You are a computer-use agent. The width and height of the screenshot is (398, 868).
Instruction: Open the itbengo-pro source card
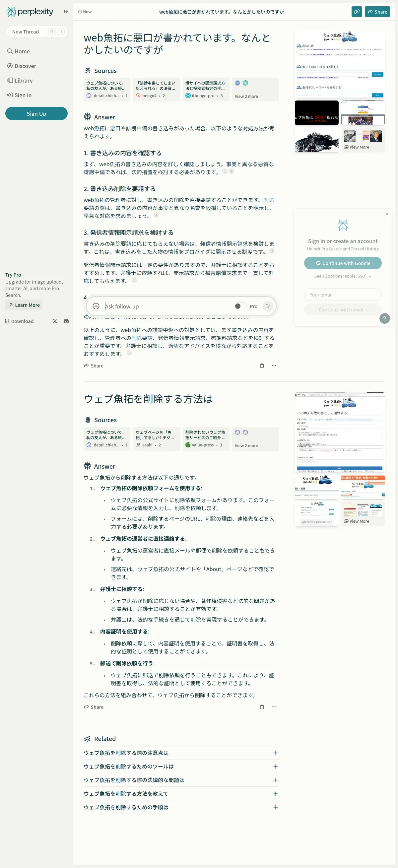pyautogui.click(x=206, y=89)
